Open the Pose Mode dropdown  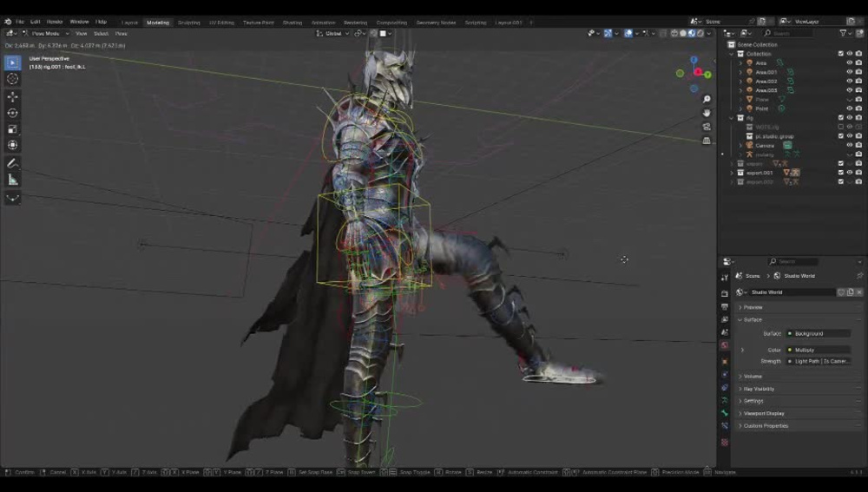tap(46, 34)
